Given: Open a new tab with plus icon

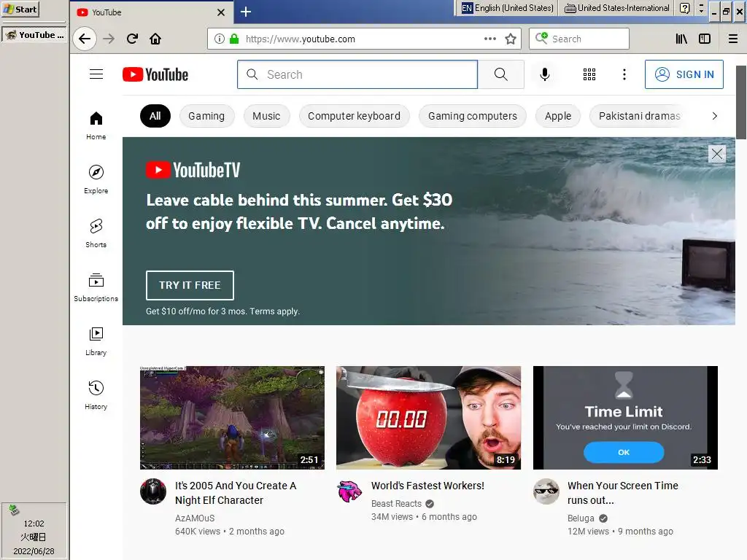Looking at the screenshot, I should pyautogui.click(x=246, y=12).
